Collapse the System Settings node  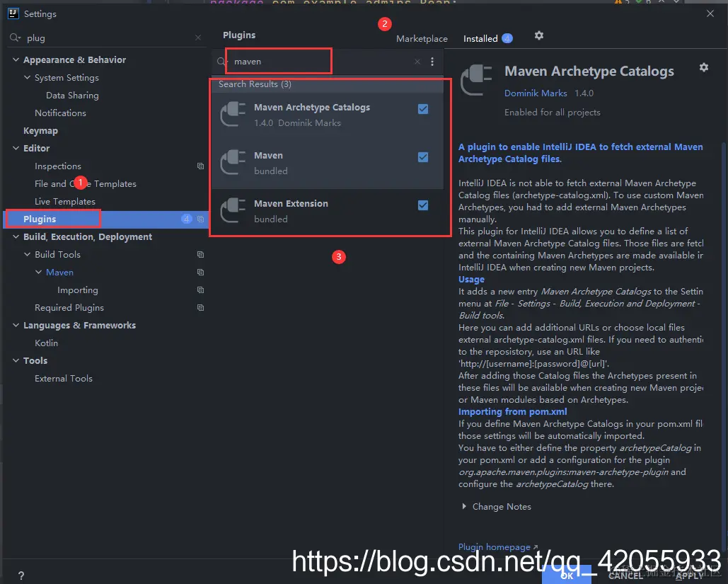[x=27, y=77]
